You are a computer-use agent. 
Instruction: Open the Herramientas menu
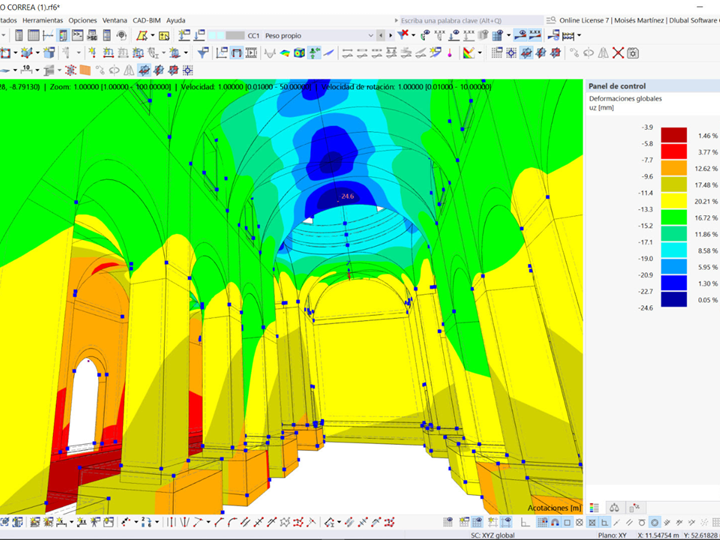click(43, 20)
